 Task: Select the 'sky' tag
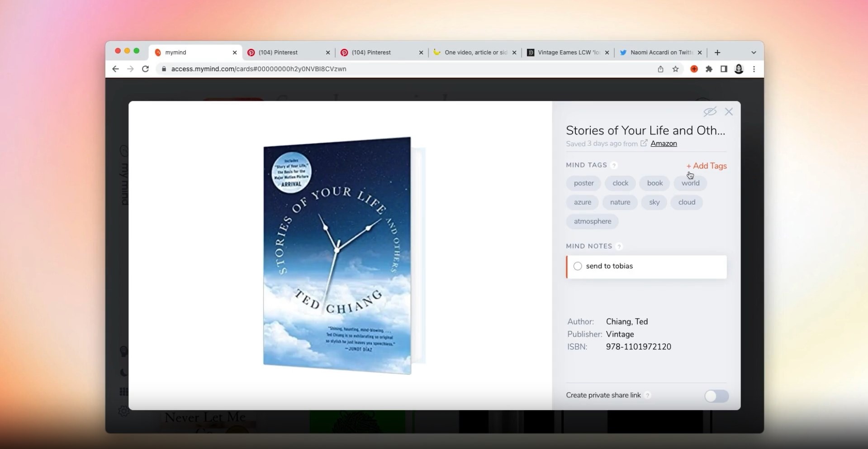pyautogui.click(x=655, y=202)
